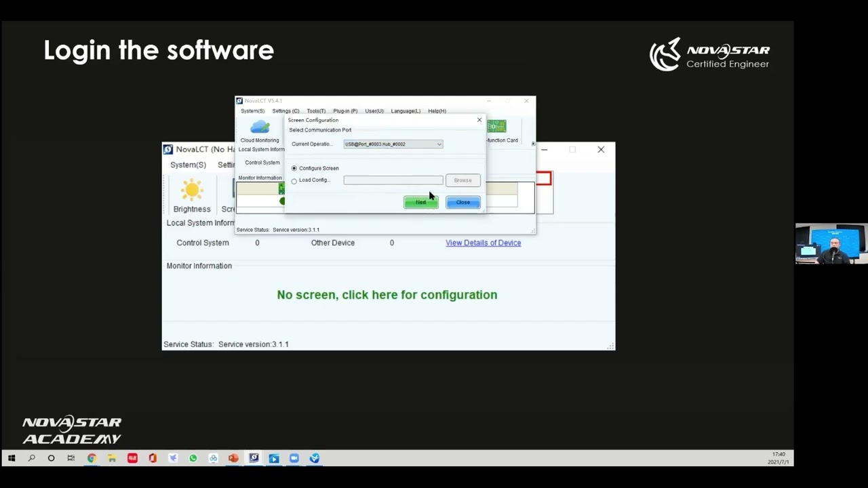Open the Brightness tool with sun icon
Viewport: 868px width, 488px height.
(x=192, y=195)
